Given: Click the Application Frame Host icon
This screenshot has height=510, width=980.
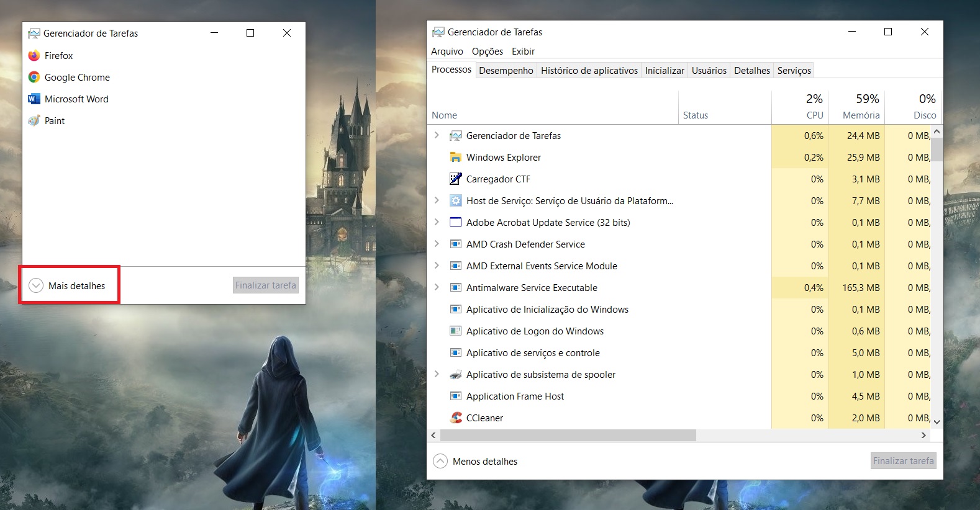Looking at the screenshot, I should (456, 396).
